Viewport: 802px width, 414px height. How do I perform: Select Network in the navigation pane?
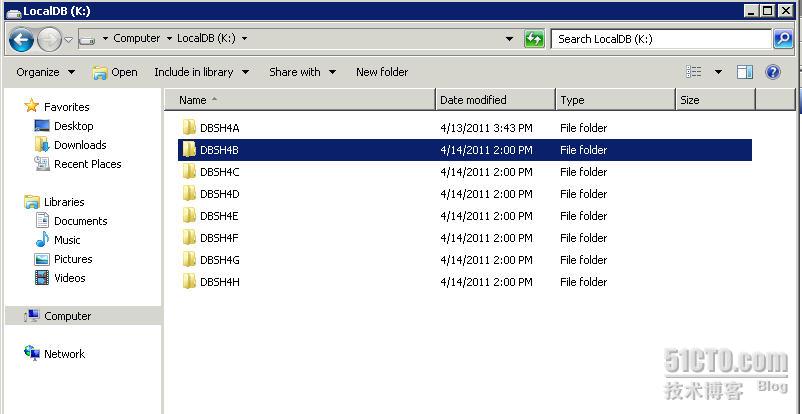tap(64, 354)
